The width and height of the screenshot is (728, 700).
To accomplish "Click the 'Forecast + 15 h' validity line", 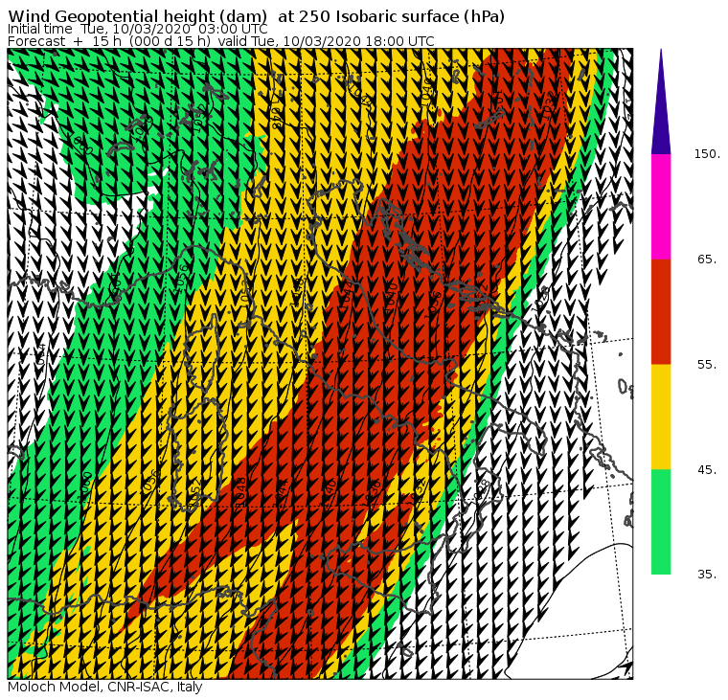I will tap(221, 41).
